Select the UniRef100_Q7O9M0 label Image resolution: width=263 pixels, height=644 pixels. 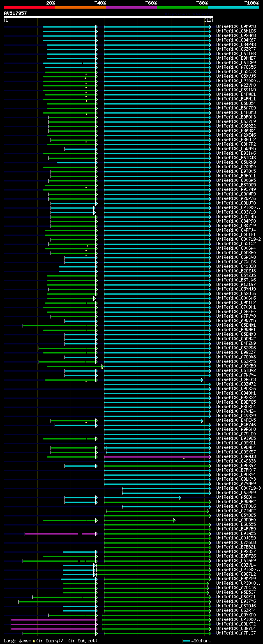tap(236, 167)
